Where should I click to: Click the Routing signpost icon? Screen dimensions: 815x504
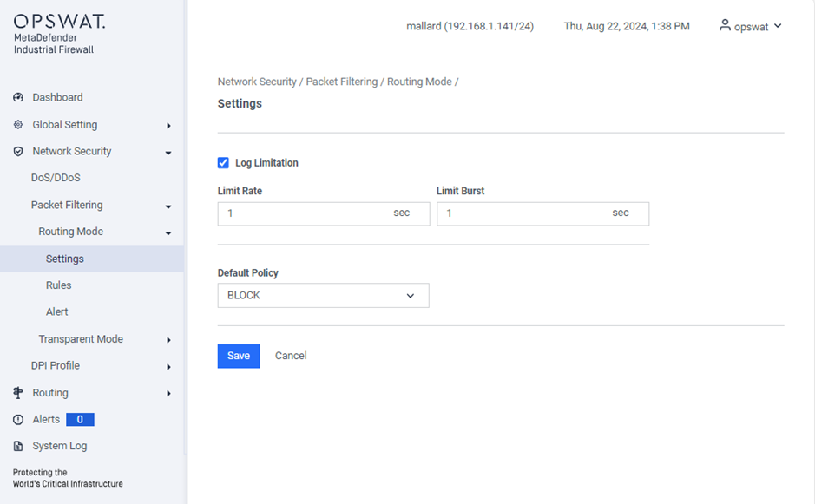coord(18,393)
